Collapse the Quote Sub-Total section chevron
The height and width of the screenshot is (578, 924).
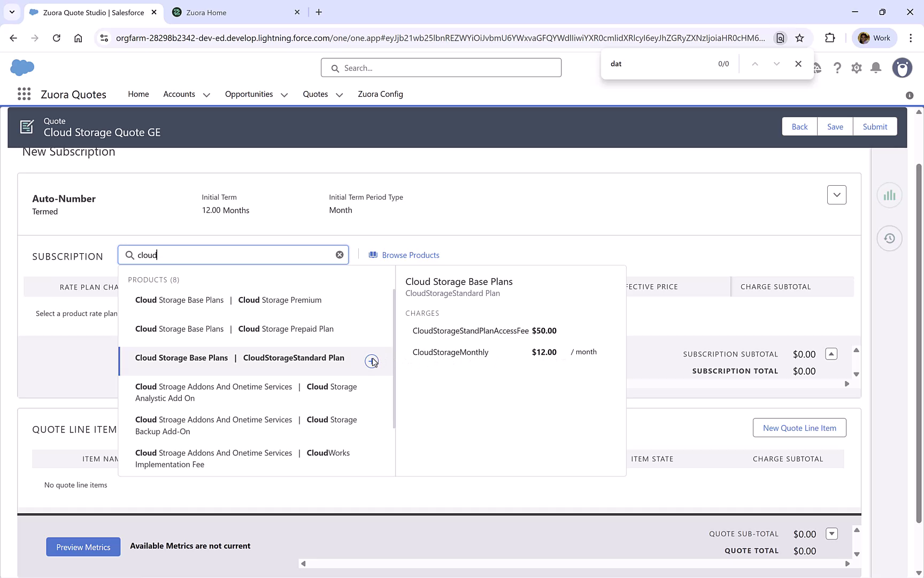coord(832,534)
